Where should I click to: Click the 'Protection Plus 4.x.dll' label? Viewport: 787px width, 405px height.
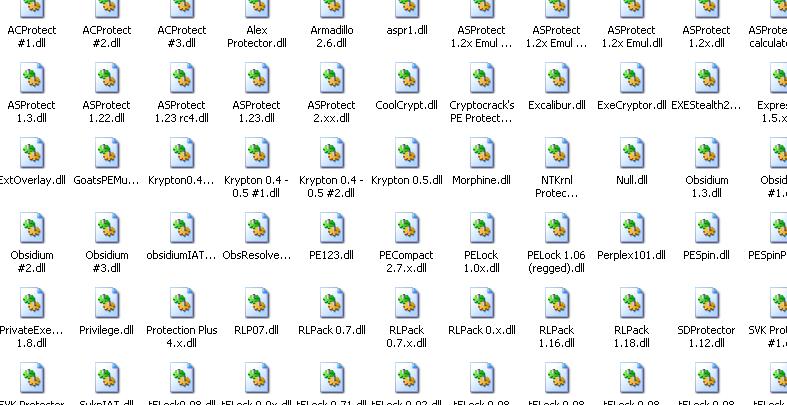182,337
